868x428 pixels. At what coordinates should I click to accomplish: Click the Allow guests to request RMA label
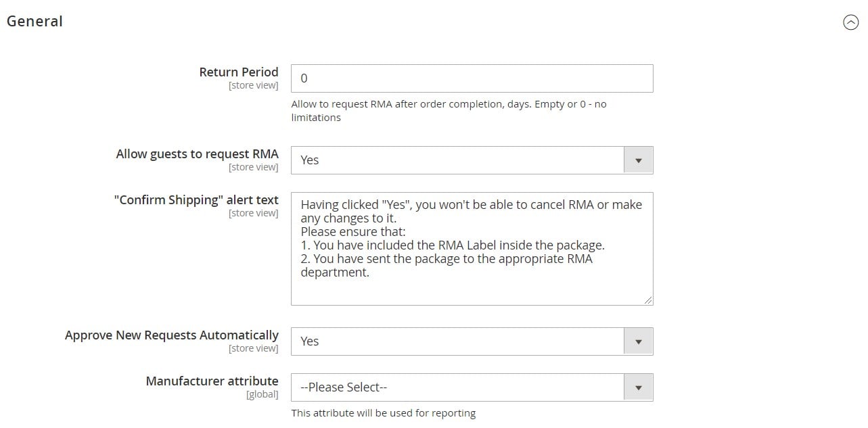click(197, 153)
